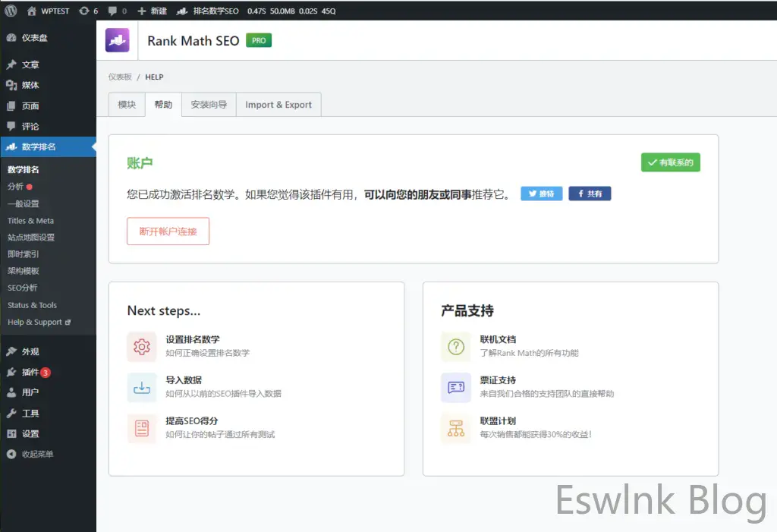Screen dimensions: 777x532
Task: Click the 导入数据 download icon
Action: tap(142, 387)
